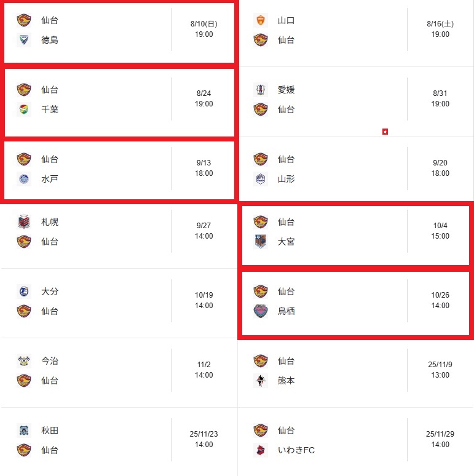Open the Akita team crest

tap(24, 430)
